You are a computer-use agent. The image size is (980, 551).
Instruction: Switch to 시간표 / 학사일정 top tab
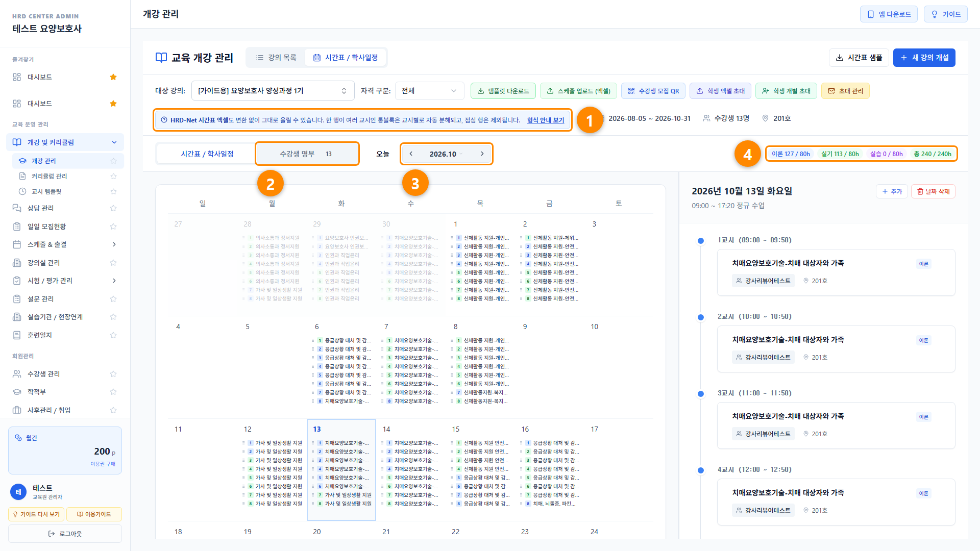click(346, 58)
